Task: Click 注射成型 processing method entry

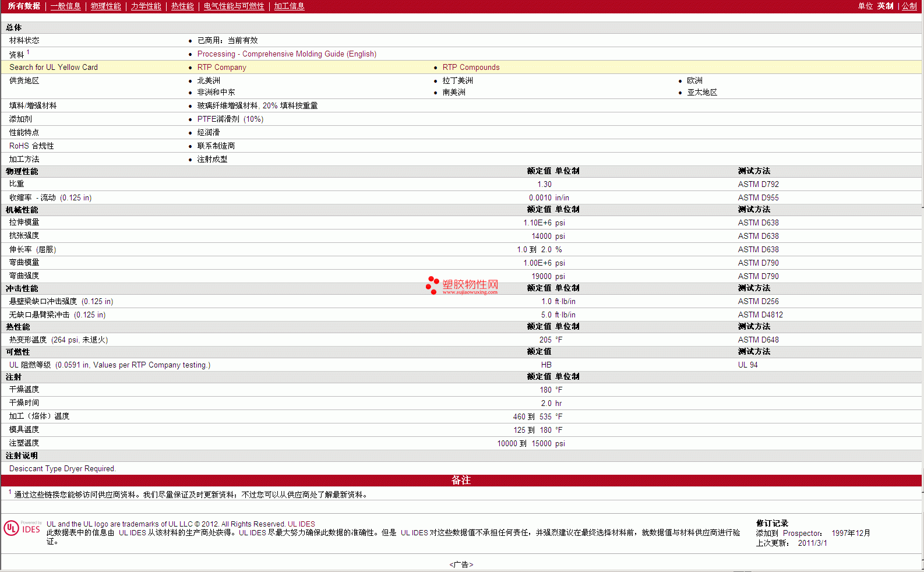Action: (x=212, y=159)
